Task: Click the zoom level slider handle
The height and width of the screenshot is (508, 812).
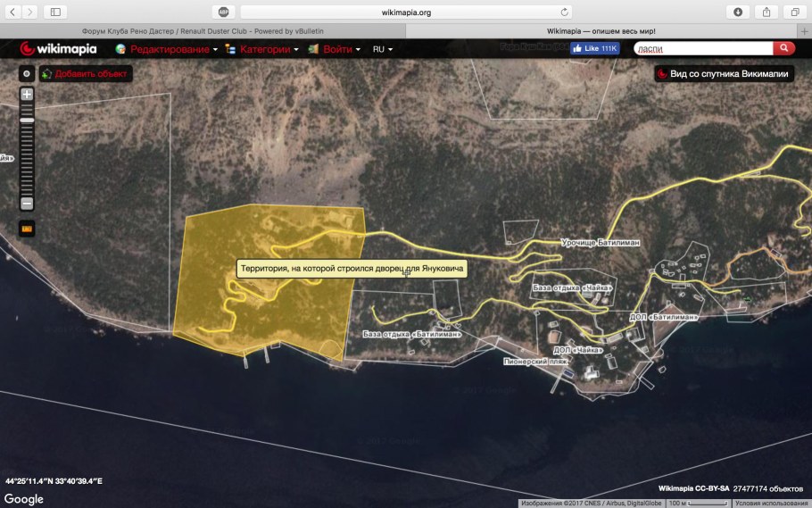Action: [x=27, y=120]
